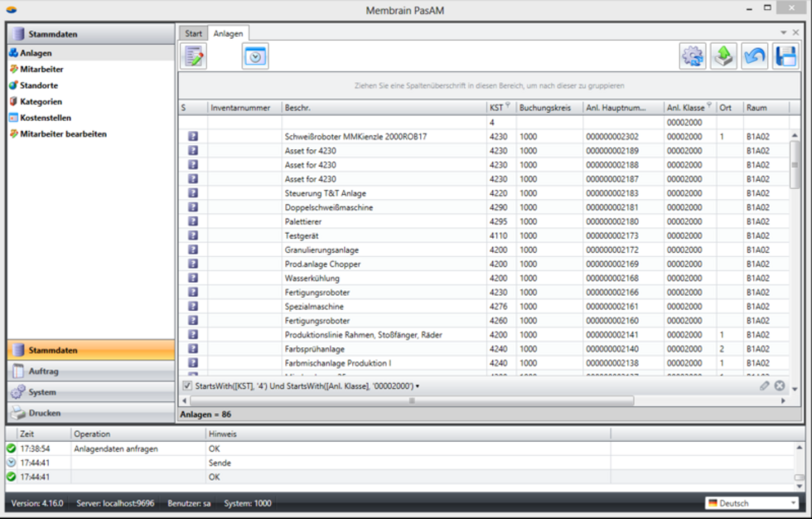Click the pencil edit filter icon
The height and width of the screenshot is (519, 812).
[x=765, y=386]
